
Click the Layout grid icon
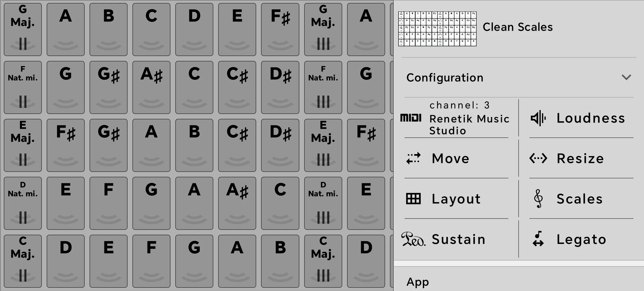413,199
